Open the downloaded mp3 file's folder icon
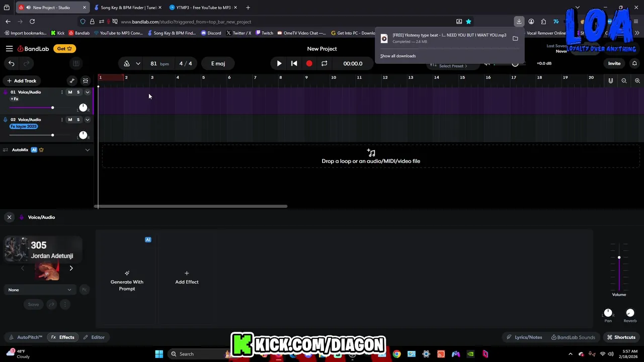This screenshot has height=362, width=644. [x=515, y=38]
